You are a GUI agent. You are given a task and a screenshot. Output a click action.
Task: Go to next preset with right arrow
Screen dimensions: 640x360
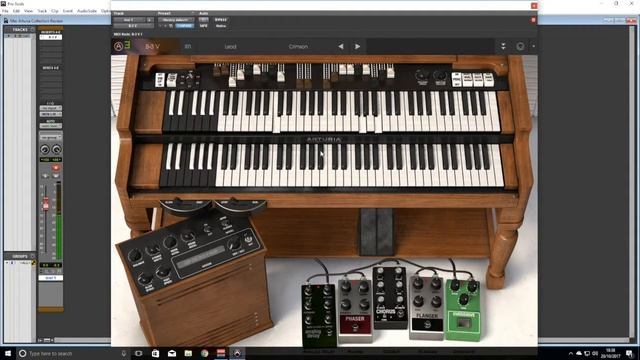click(x=358, y=47)
